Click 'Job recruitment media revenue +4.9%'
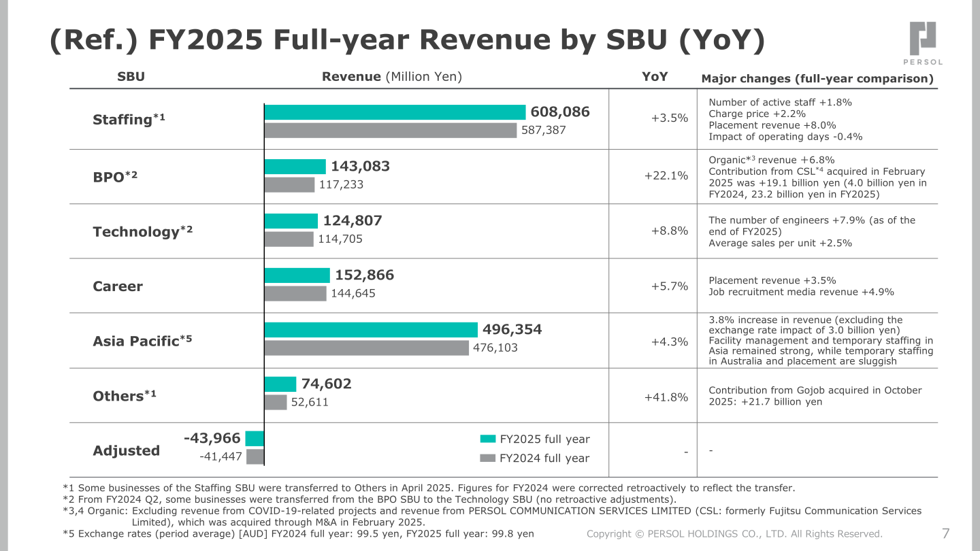The image size is (980, 551). click(x=801, y=292)
